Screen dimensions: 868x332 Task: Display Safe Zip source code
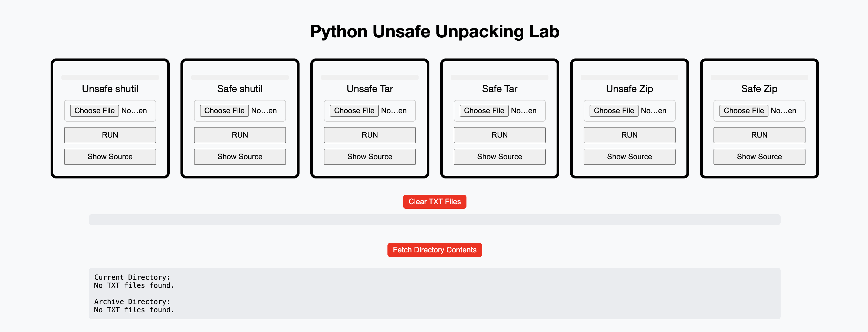(759, 157)
